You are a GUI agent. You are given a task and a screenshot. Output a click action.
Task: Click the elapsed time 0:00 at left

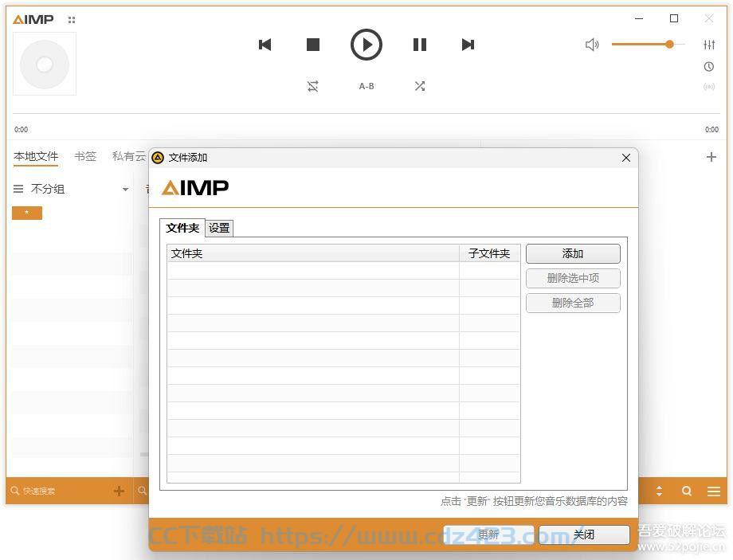(x=21, y=130)
